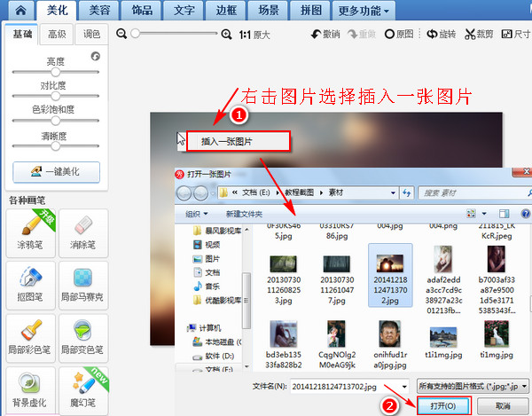Viewport: 532px width, 416px height.
Task: Click the 色彩饱和度 saturation slider handle
Action: click(x=55, y=121)
